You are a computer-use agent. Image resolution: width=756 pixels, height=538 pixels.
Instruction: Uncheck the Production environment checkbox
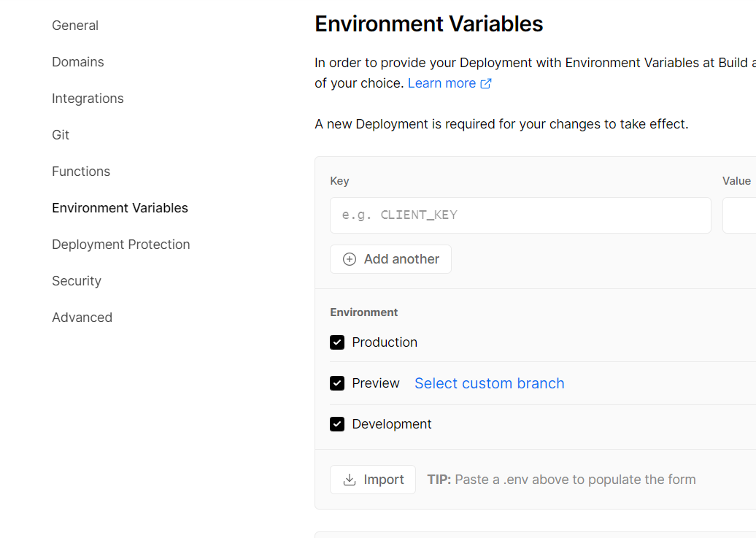[x=337, y=342]
